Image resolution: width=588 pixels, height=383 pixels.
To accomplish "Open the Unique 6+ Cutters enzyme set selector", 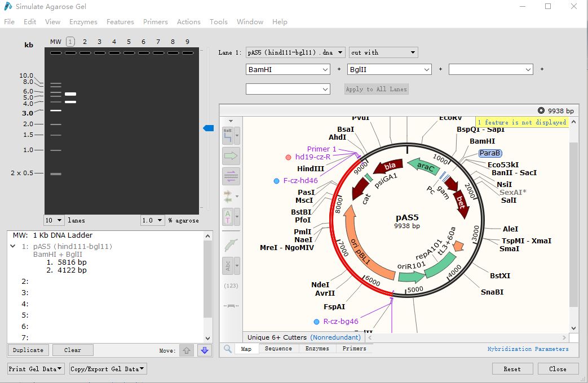I will (x=304, y=337).
